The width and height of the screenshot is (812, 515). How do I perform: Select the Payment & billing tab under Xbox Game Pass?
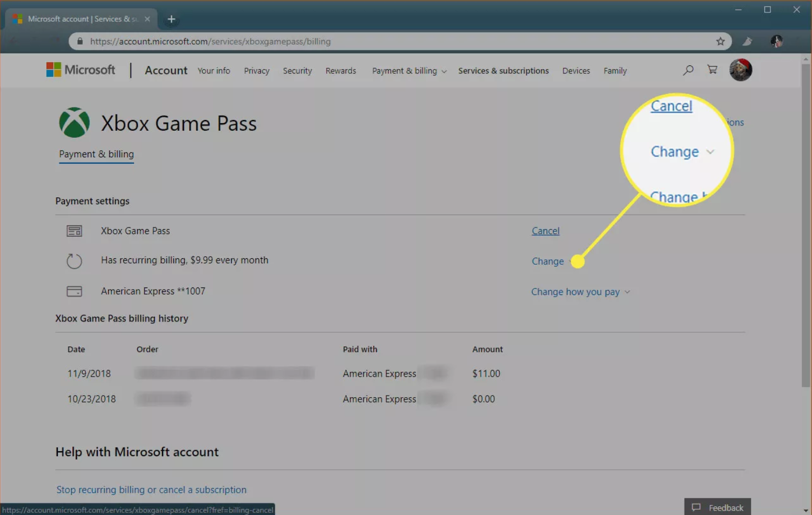point(97,155)
